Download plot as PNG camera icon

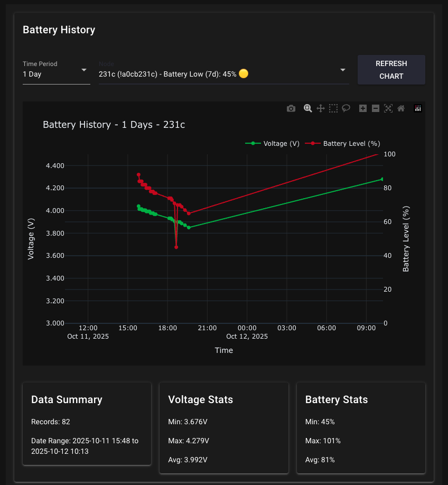(x=291, y=108)
